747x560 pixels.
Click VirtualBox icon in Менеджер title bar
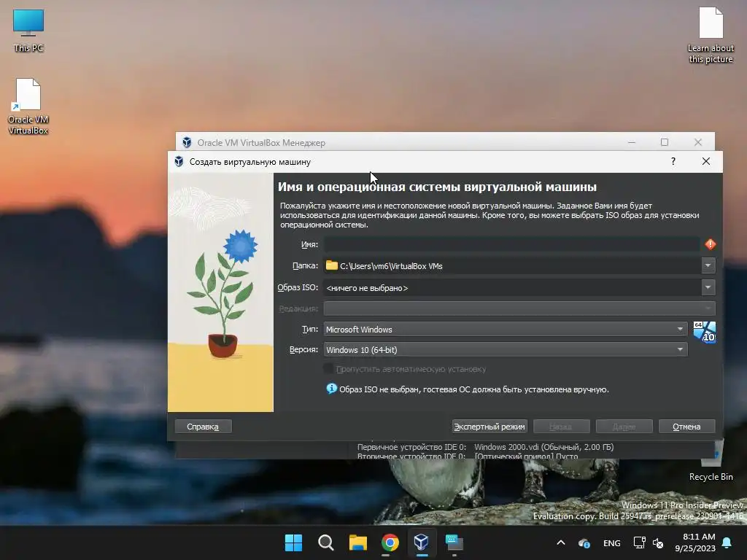(x=187, y=142)
